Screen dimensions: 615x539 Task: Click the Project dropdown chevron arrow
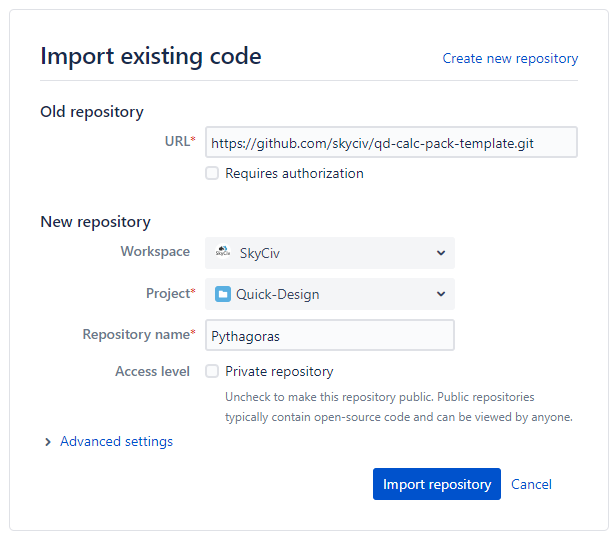[441, 294]
